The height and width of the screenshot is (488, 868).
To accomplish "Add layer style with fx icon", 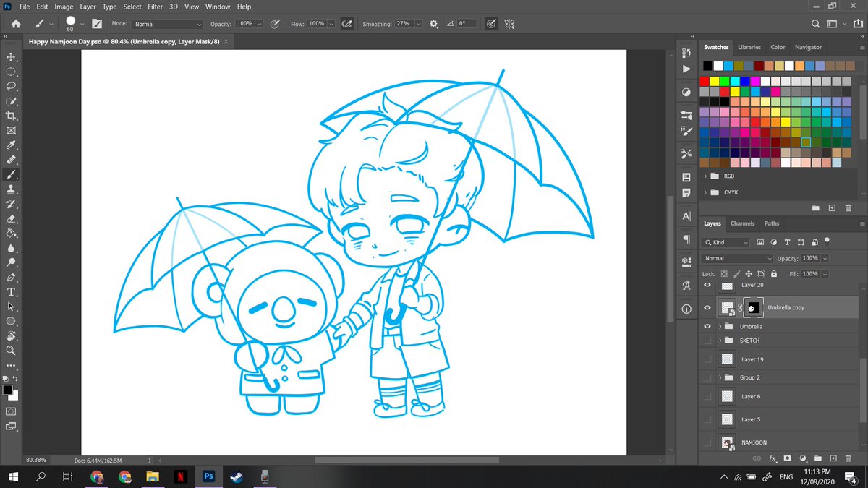I will 773,458.
